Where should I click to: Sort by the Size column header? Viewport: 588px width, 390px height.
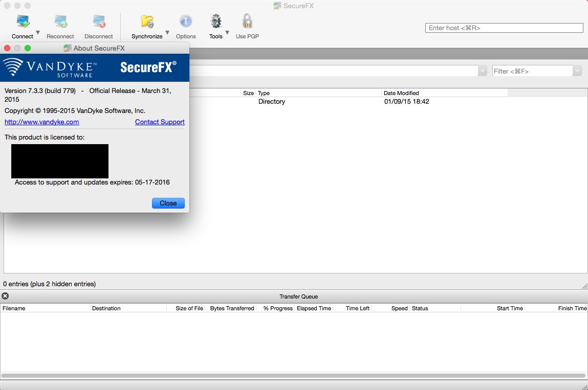click(248, 93)
